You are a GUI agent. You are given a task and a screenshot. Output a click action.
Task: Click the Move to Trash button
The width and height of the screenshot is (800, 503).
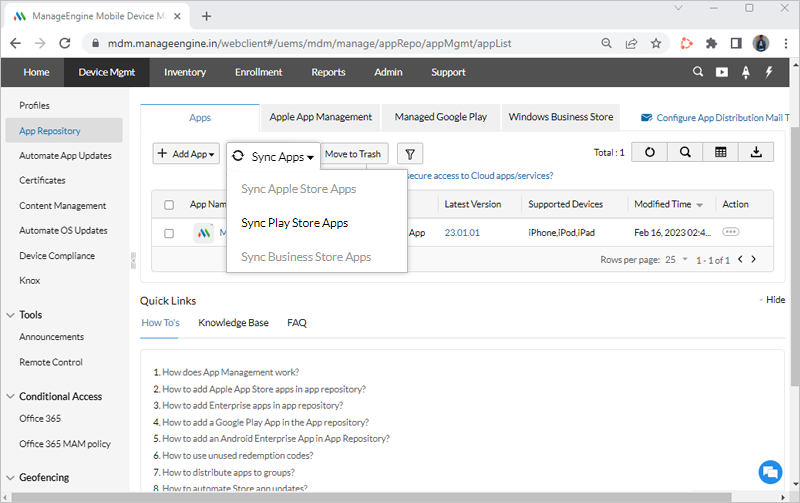[353, 154]
